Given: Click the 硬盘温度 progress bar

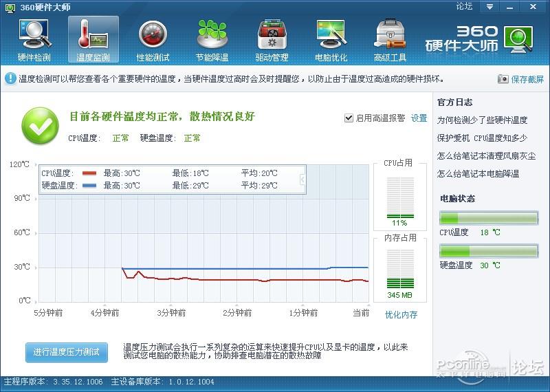Looking at the screenshot, I should 489,251.
